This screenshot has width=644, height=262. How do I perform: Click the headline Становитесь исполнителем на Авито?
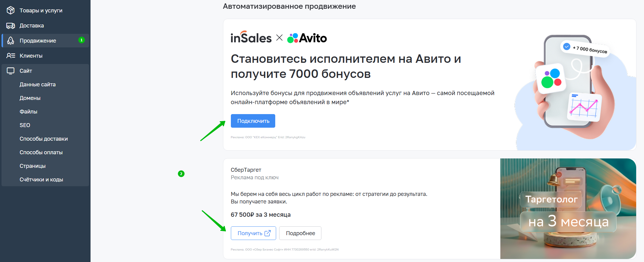pyautogui.click(x=346, y=66)
